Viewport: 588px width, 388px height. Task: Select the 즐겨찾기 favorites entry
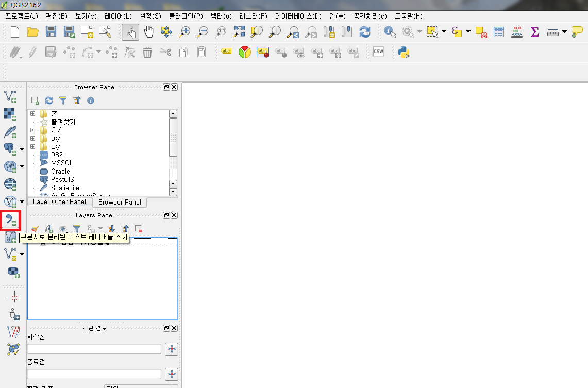pyautogui.click(x=63, y=122)
